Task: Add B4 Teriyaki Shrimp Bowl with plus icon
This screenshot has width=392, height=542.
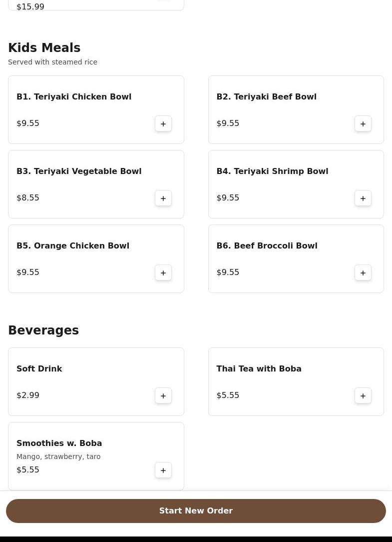Action: [363, 198]
